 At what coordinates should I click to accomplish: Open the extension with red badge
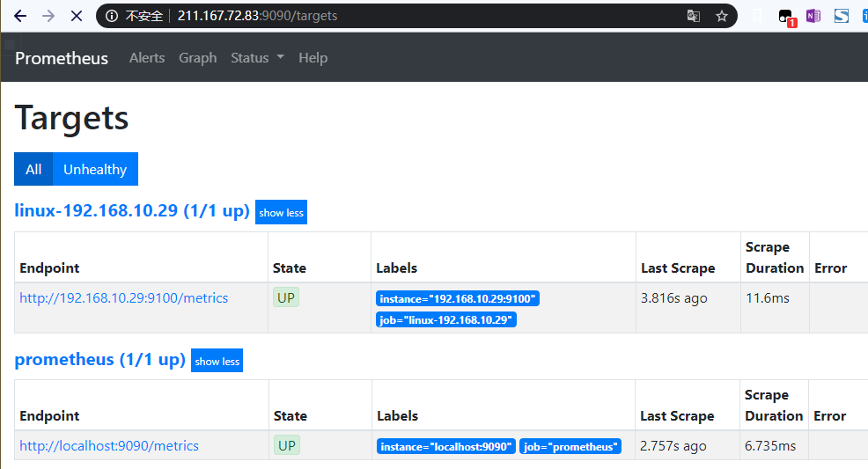point(787,17)
